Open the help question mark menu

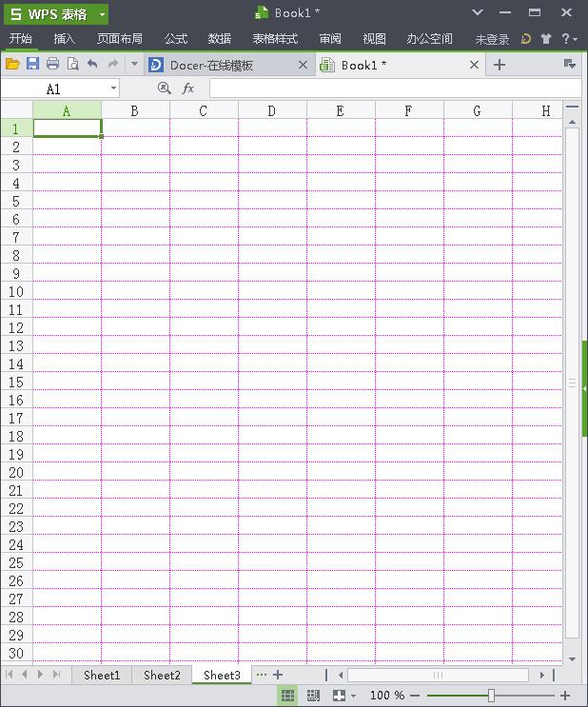tap(569, 39)
